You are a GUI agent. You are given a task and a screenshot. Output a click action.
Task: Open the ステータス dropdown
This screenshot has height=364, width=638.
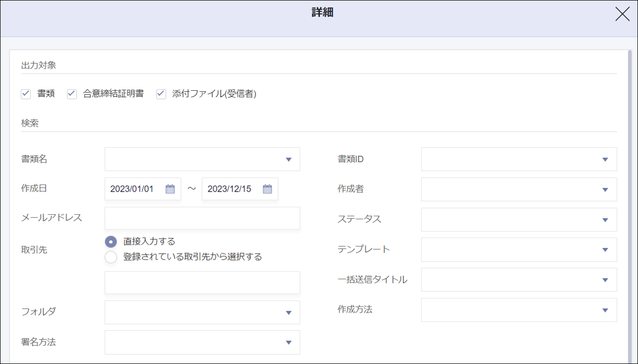605,220
